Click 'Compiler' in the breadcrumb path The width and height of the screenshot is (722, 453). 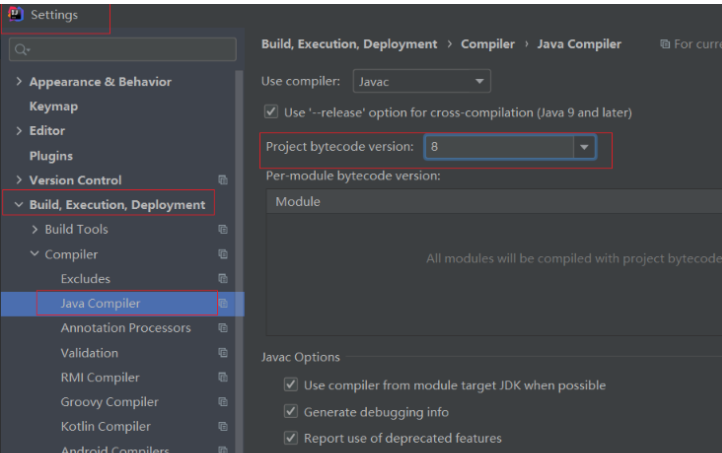pyautogui.click(x=487, y=44)
